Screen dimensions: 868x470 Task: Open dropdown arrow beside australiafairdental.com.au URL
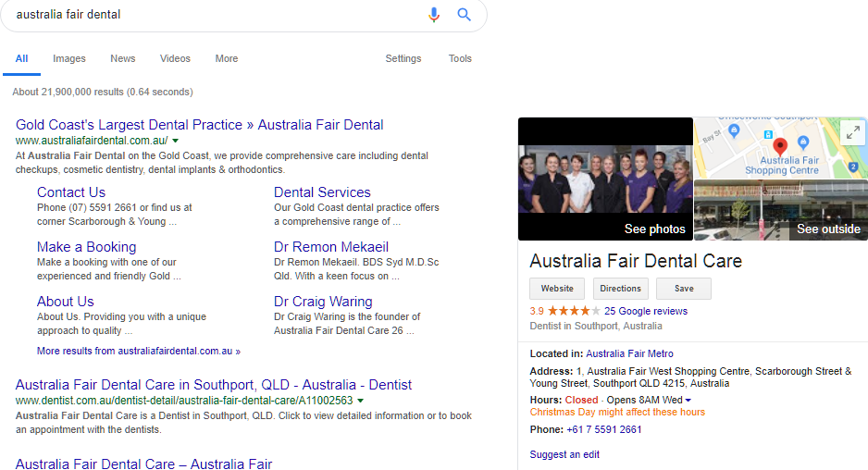pos(176,141)
